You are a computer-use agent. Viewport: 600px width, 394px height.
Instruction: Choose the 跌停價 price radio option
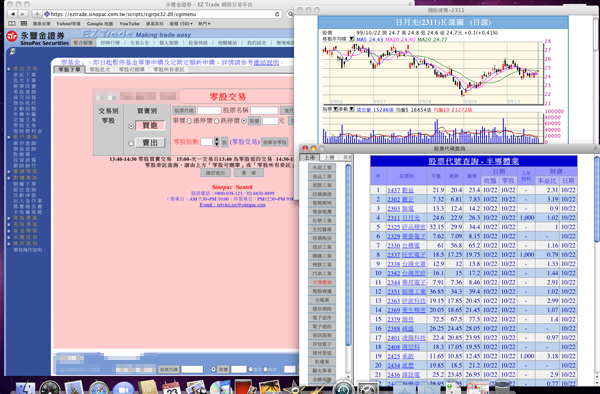(217, 121)
